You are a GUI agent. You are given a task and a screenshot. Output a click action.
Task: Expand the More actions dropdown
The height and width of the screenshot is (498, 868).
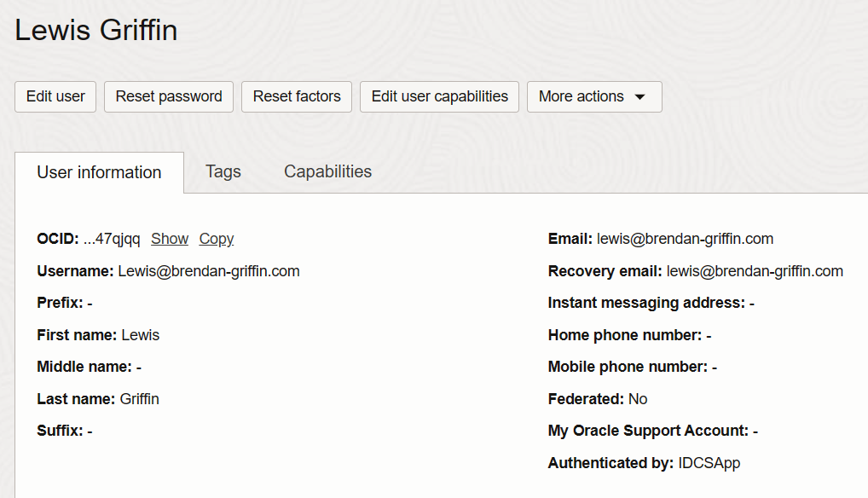pyautogui.click(x=593, y=96)
